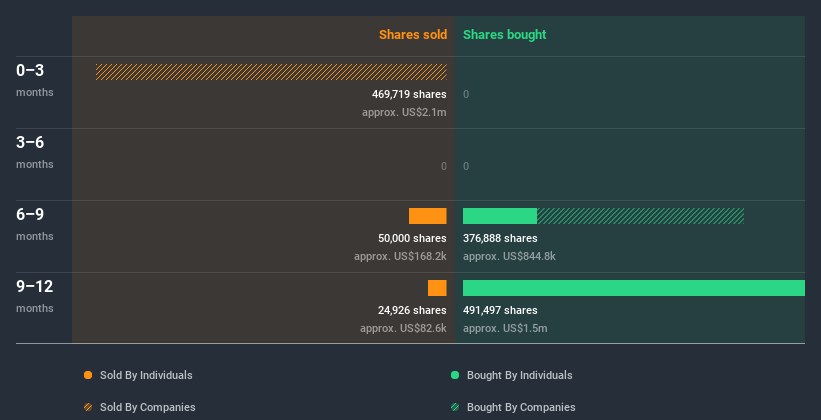Click the approx. US$168.2k text
Viewport: 821px width, 420px height.
[400, 256]
